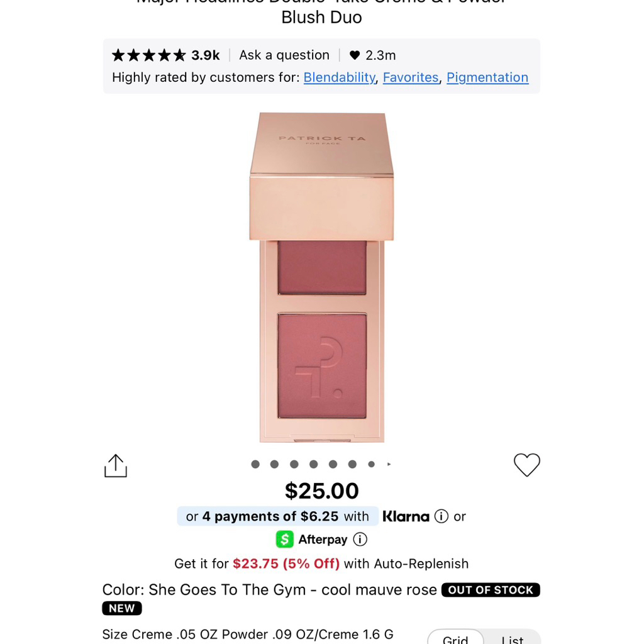Viewport: 644px width, 644px height.
Task: Open the Blendability customer reviews link
Action: click(339, 77)
